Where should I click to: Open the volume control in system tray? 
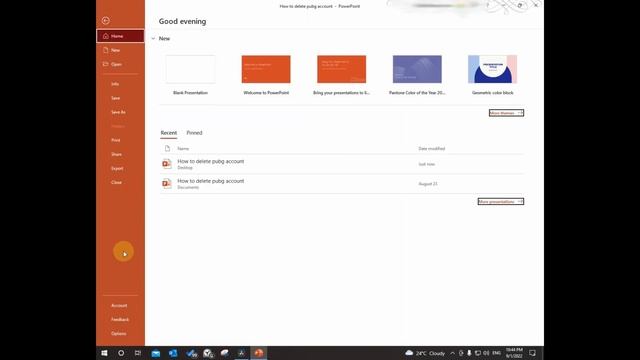tap(486, 353)
